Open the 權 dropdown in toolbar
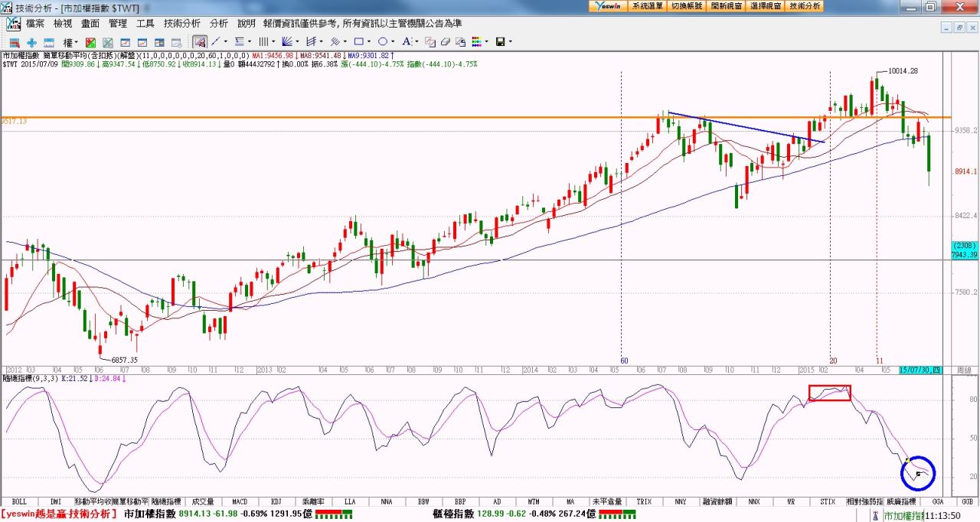 click(x=70, y=42)
